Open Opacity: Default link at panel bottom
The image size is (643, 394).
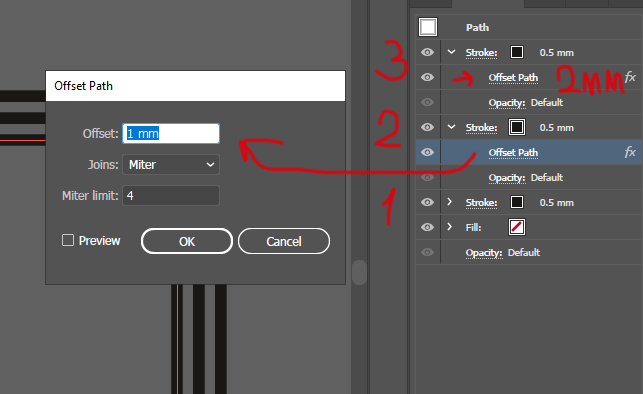tap(503, 253)
